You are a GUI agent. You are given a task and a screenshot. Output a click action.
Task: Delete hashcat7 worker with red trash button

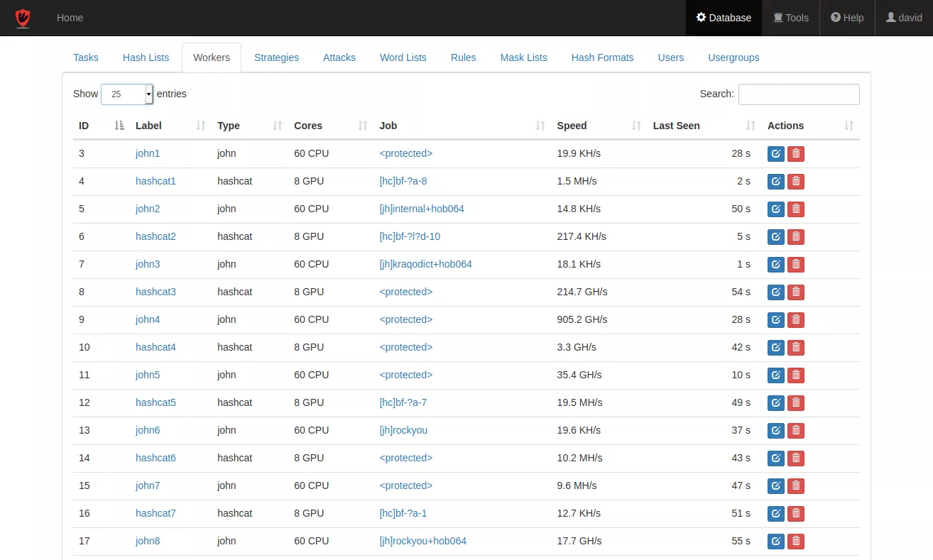pos(796,514)
